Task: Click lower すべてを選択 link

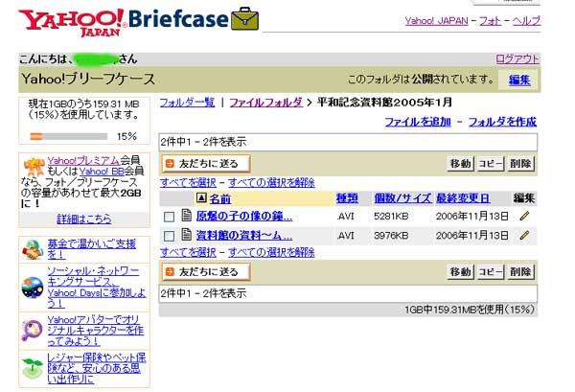Action: (x=188, y=252)
